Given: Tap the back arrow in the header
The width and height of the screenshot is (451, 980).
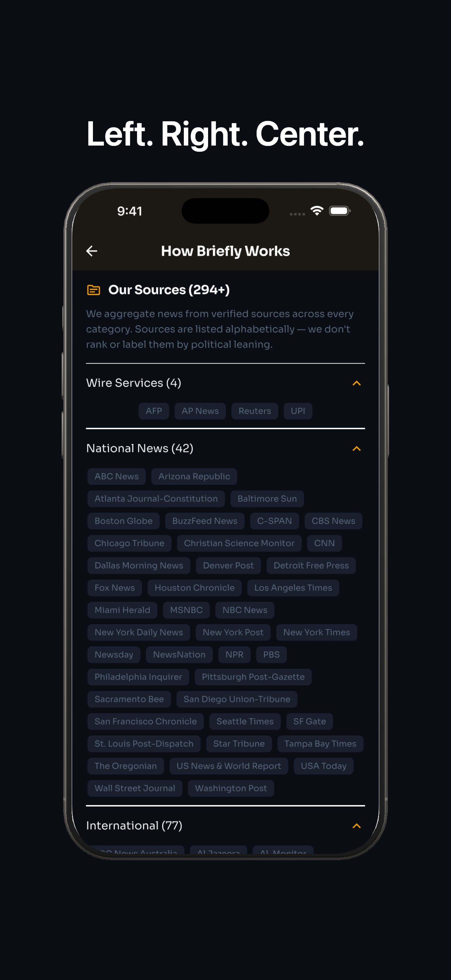Looking at the screenshot, I should pyautogui.click(x=92, y=251).
